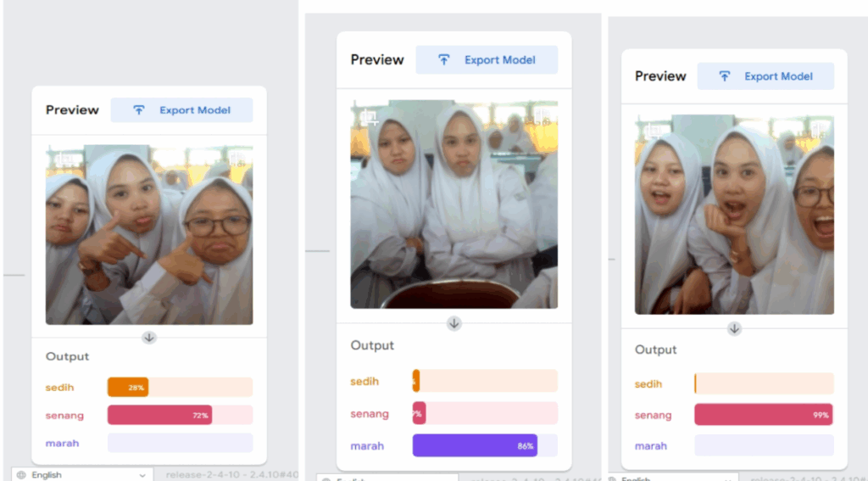Image resolution: width=868 pixels, height=481 pixels.
Task: Click the down-arrow circle under the left preview photo
Action: 149,338
